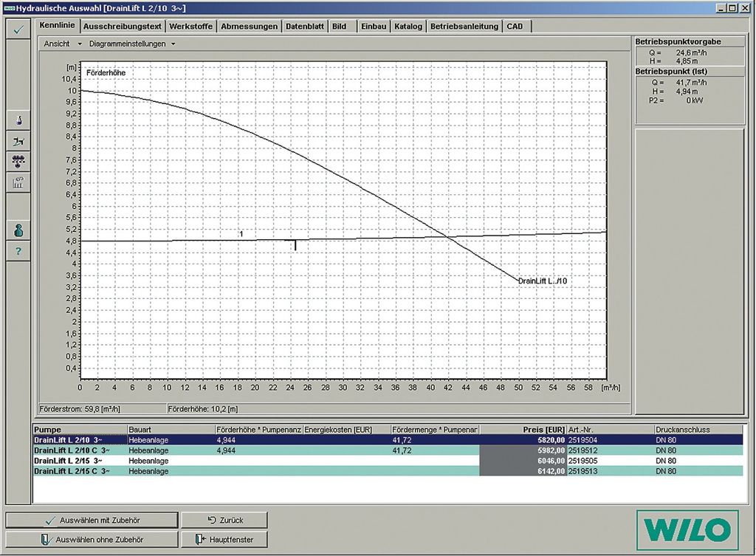Open the Abmessungen tab

[x=250, y=27]
